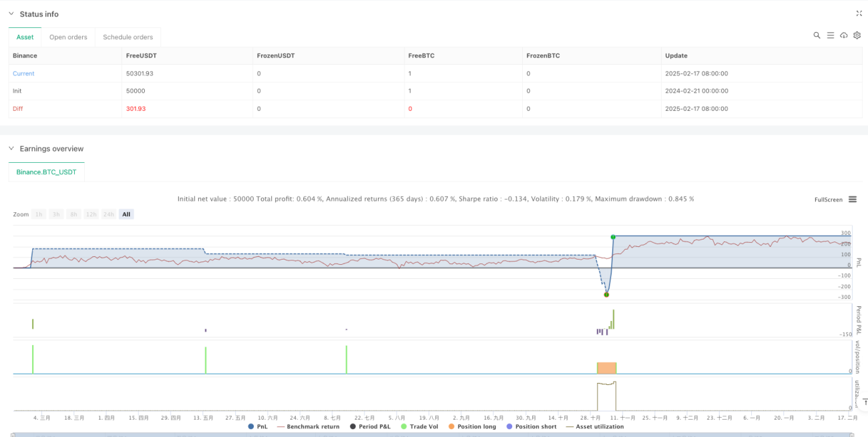Collapse the Status info section
Image resolution: width=868 pixels, height=437 pixels.
coord(11,14)
